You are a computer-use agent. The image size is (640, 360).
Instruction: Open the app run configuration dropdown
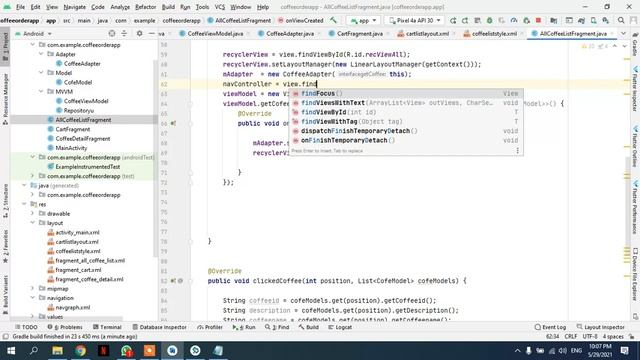364,20
